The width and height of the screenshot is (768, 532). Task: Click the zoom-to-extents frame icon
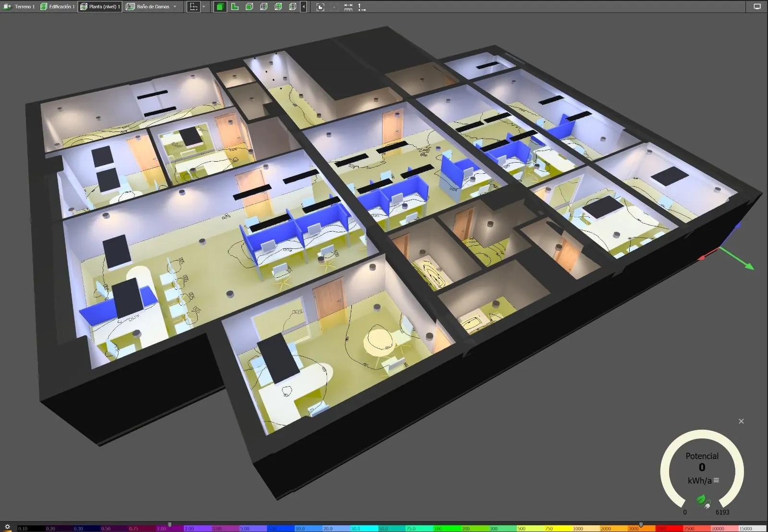tap(320, 7)
